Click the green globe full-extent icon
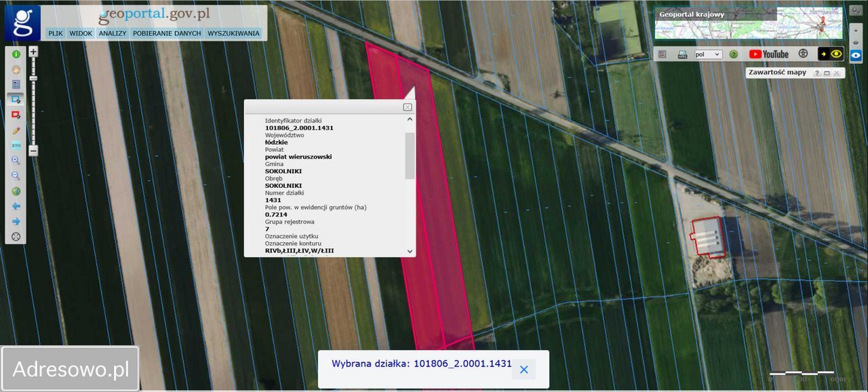The height and width of the screenshot is (392, 868). 16,191
